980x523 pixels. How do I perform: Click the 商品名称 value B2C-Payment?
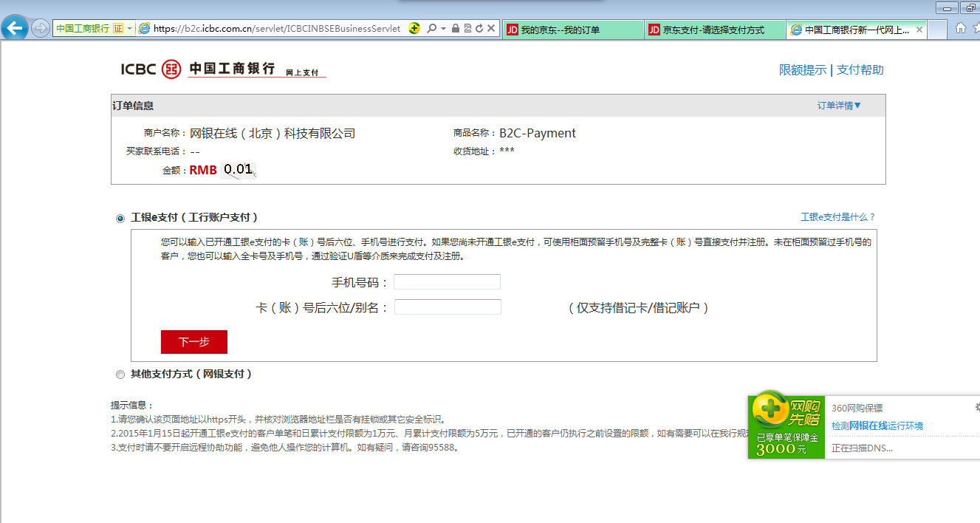[x=538, y=134]
